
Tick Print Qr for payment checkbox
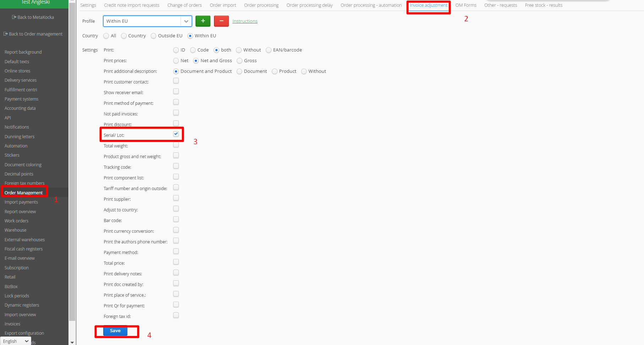pyautogui.click(x=176, y=305)
